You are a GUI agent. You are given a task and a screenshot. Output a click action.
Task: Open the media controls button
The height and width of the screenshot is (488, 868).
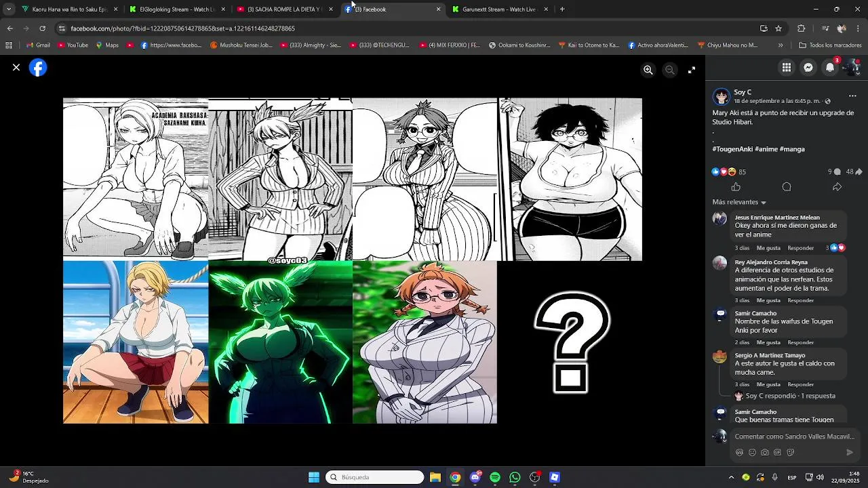point(825,28)
